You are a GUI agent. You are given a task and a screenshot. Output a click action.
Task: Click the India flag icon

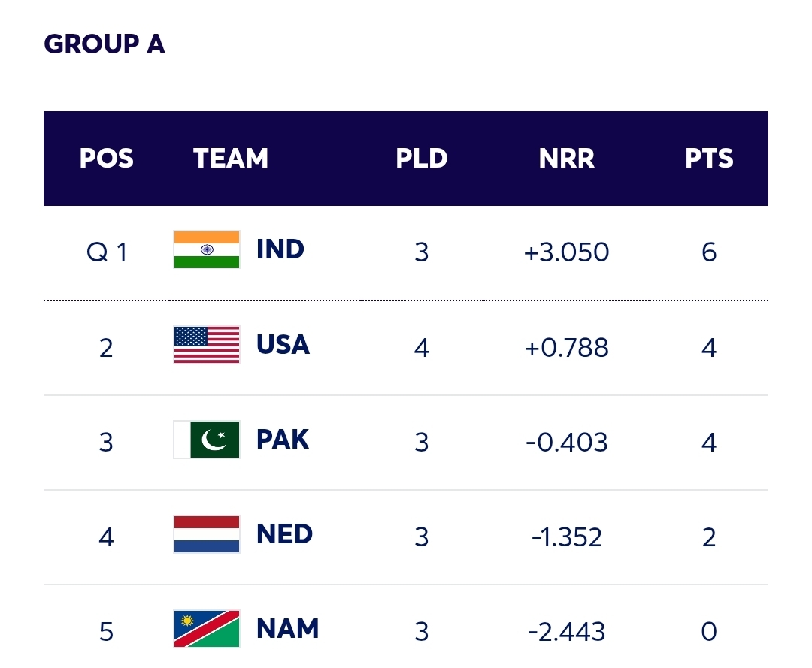click(x=207, y=250)
